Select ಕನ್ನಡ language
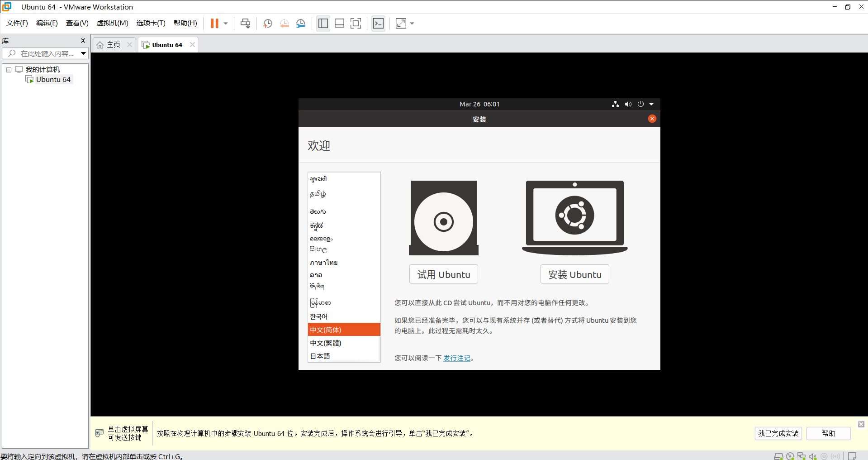868x460 pixels. (344, 225)
